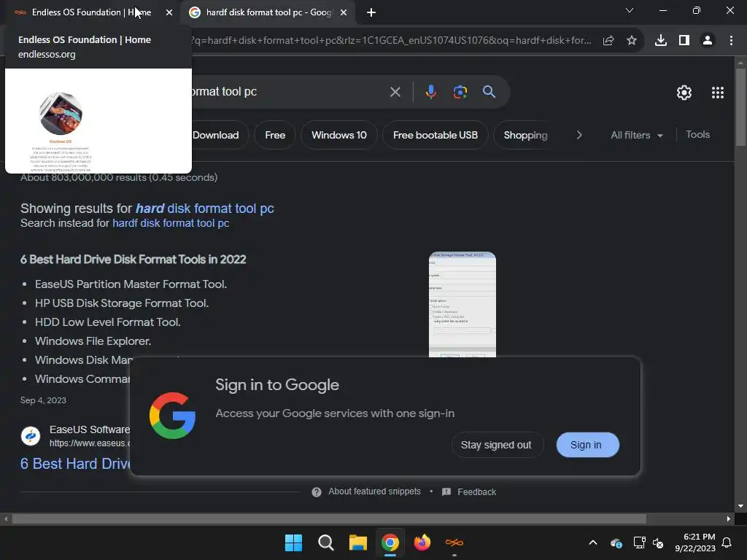Screen dimensions: 747x560
Task: Toggle the Chrome side panel
Action: [x=684, y=41]
